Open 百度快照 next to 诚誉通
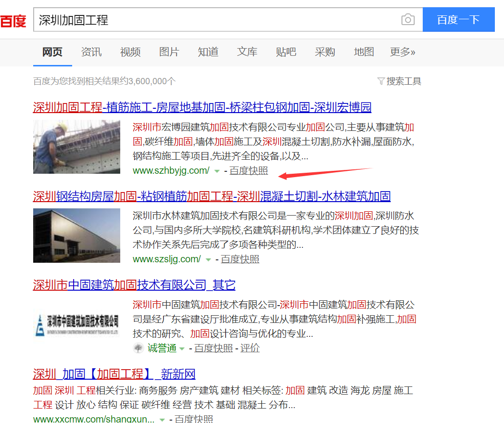This screenshot has width=504, height=423. click(214, 348)
